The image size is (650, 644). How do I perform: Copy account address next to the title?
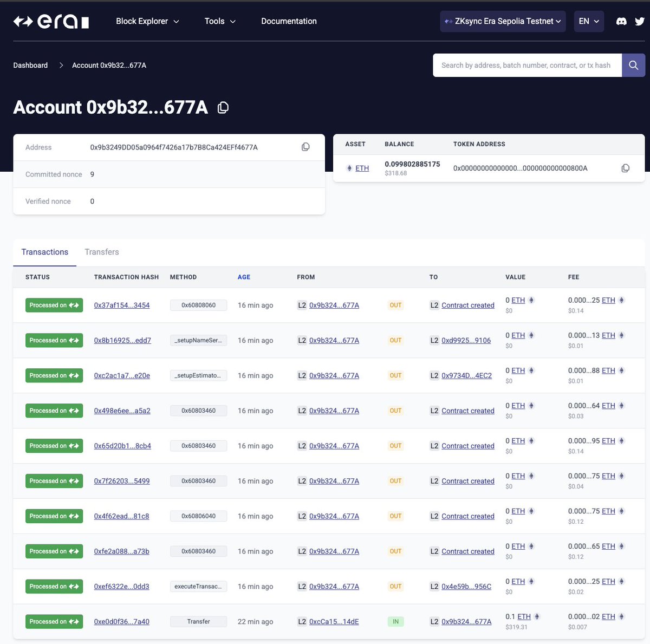click(223, 108)
